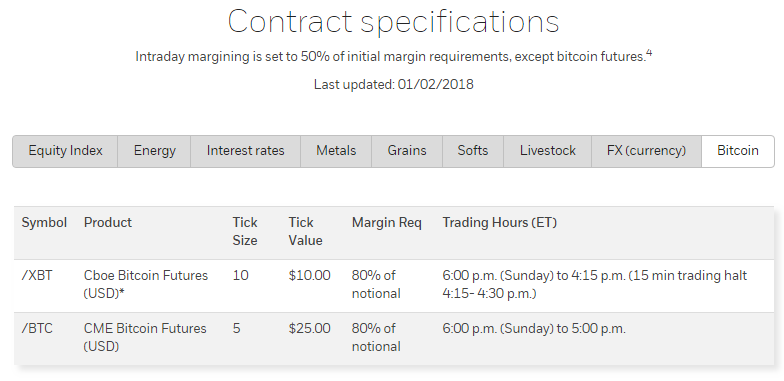Click the Product column header
The image size is (784, 381).
pyautogui.click(x=108, y=222)
